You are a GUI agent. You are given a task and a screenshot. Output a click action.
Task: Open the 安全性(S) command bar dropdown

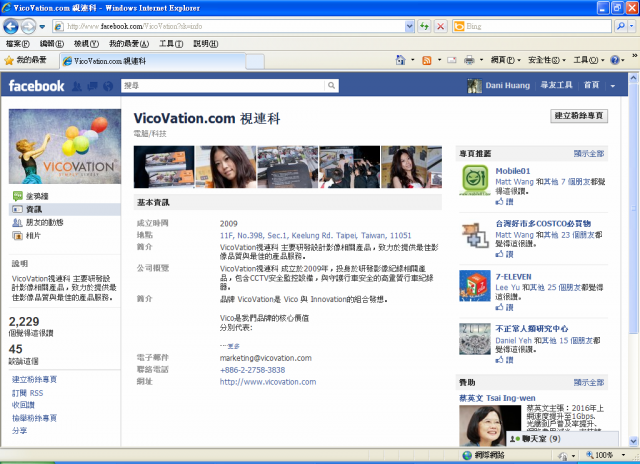tap(547, 60)
